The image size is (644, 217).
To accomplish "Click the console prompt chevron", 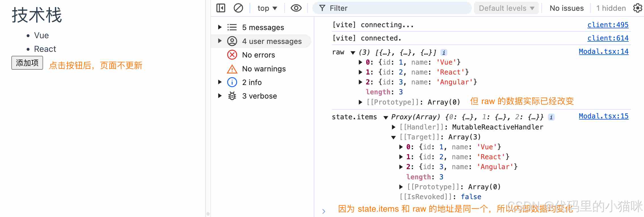I will pyautogui.click(x=323, y=211).
